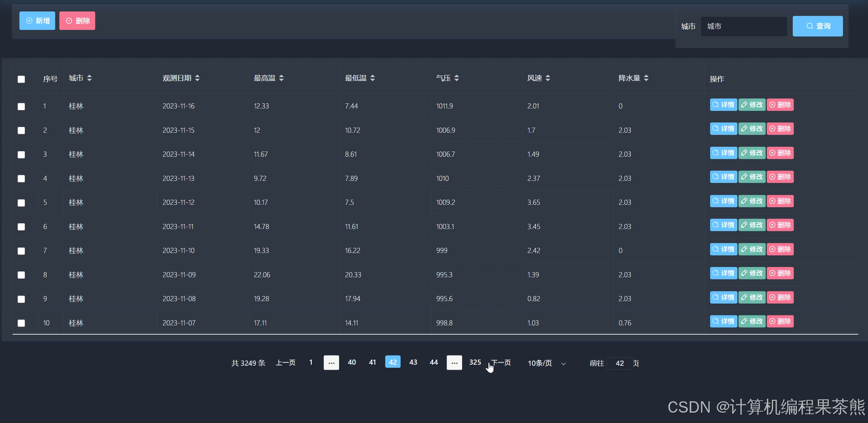
Task: Click 删除 for row 2023-11-15
Action: click(780, 129)
